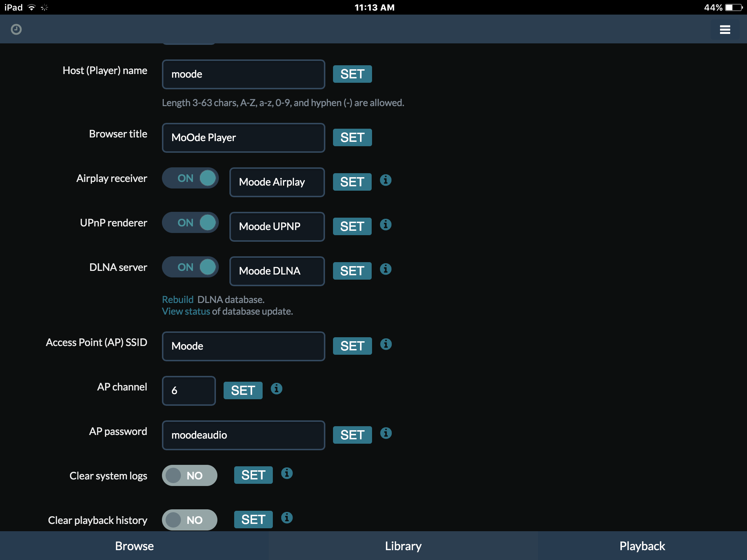
Task: Toggle the Airplay receiver switch
Action: coord(190,178)
